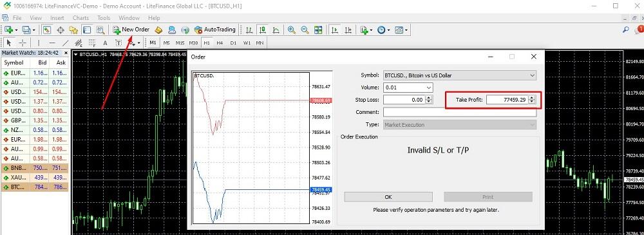The width and height of the screenshot is (644, 235).
Task: Open the notifications icon with red badge
Action: pyautogui.click(x=639, y=30)
